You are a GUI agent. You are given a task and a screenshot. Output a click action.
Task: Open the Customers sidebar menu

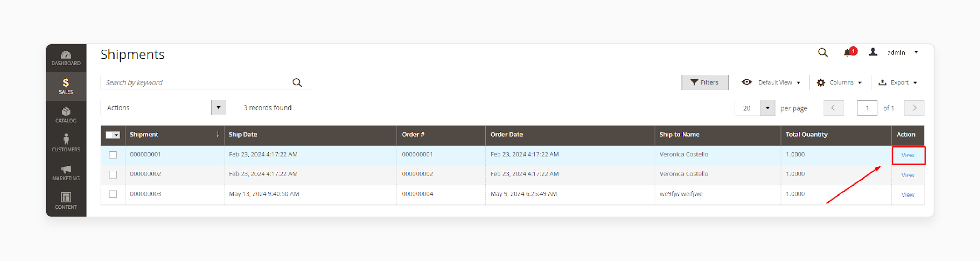(66, 143)
